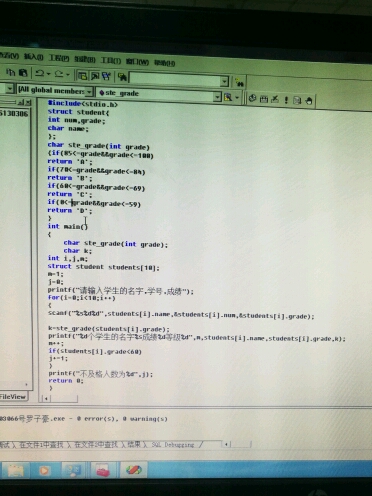
Task: Expand the Find text combo box arrow
Action: 225,81
